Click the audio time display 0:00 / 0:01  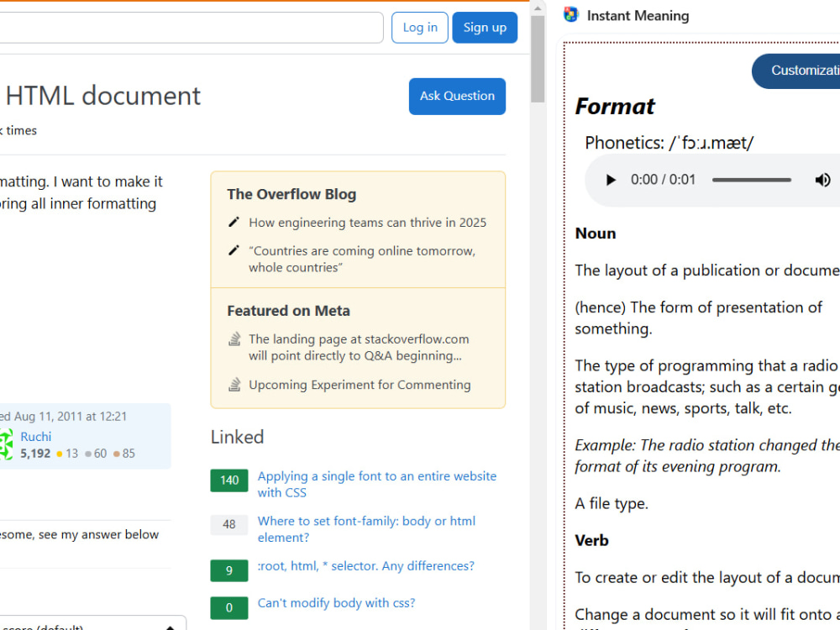(x=663, y=180)
